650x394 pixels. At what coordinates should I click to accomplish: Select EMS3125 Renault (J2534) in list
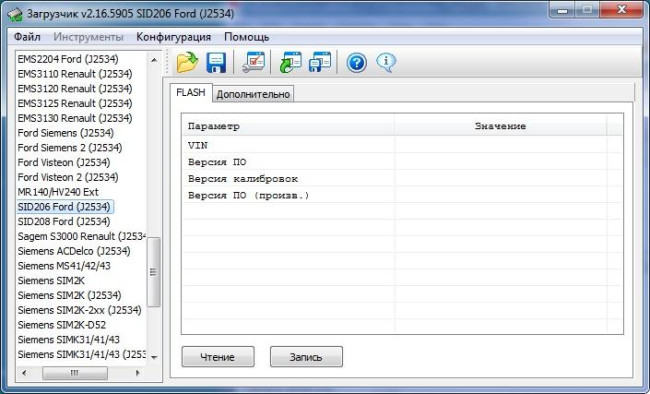[75, 103]
